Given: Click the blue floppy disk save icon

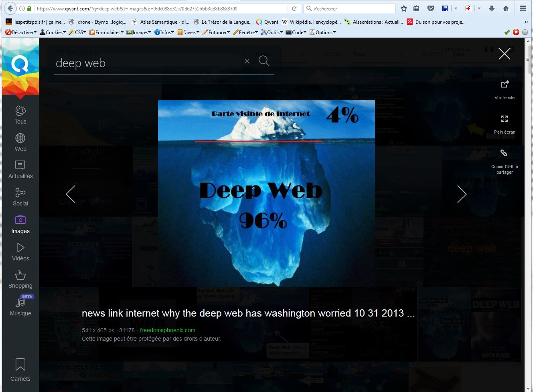Looking at the screenshot, I should pyautogui.click(x=445, y=8).
